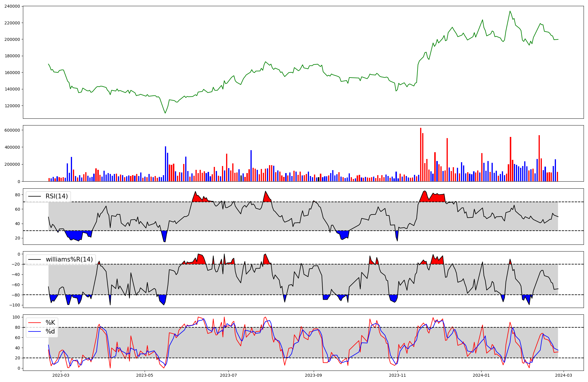Click the black line sample beside RSI(14)
The image size is (588, 382).
[34, 196]
